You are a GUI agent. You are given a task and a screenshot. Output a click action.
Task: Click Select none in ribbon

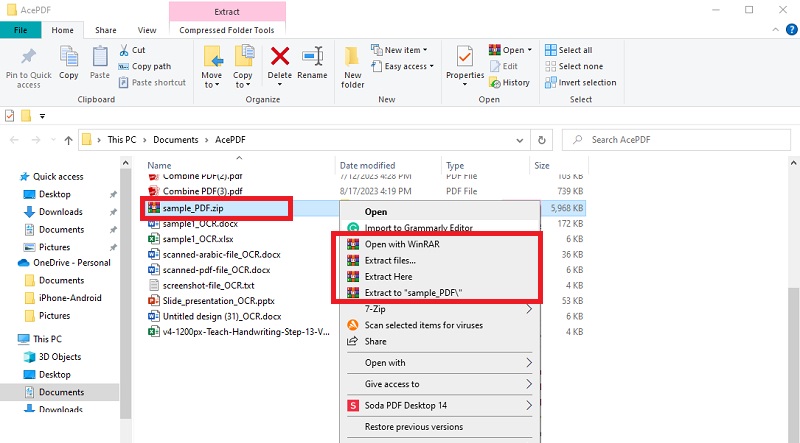(574, 66)
